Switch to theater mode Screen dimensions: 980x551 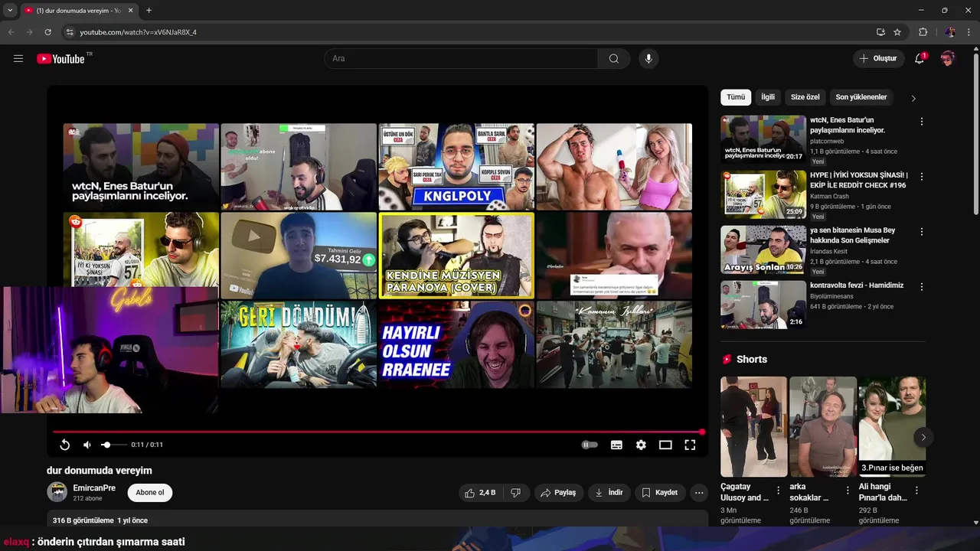[665, 445]
